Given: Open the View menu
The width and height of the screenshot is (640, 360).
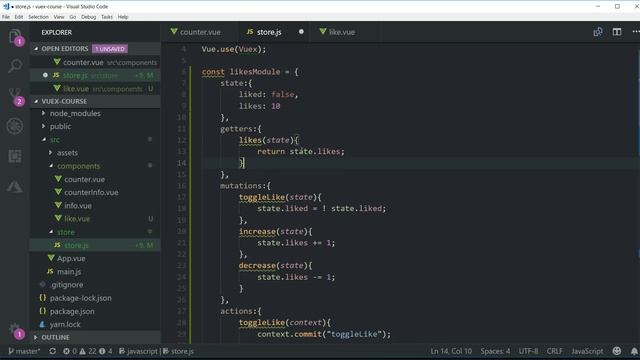Looking at the screenshot, I should [59, 17].
